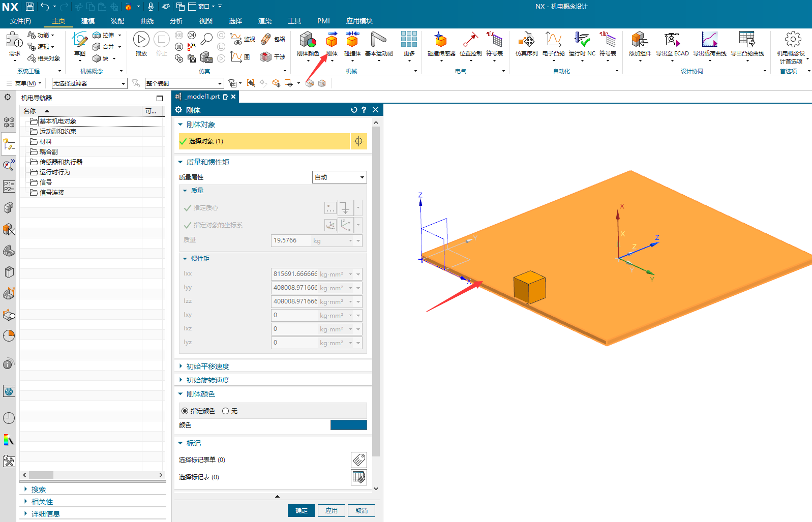
Task: Open 机电概念设计首选项 preferences gear
Action: pos(792,40)
